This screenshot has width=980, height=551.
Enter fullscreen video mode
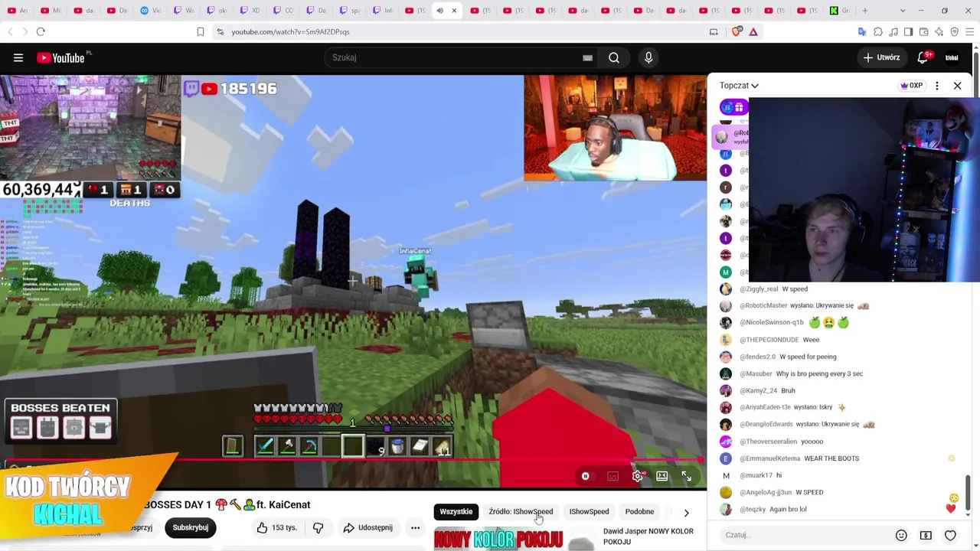pos(687,476)
